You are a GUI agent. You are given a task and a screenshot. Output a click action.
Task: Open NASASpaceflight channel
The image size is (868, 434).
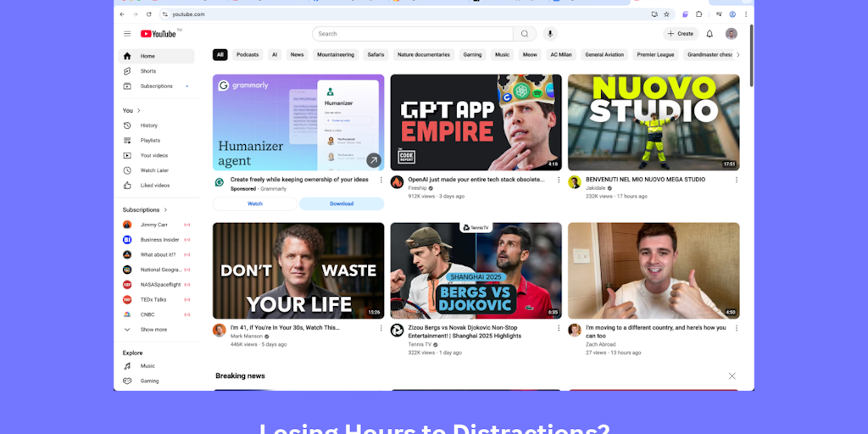click(156, 285)
